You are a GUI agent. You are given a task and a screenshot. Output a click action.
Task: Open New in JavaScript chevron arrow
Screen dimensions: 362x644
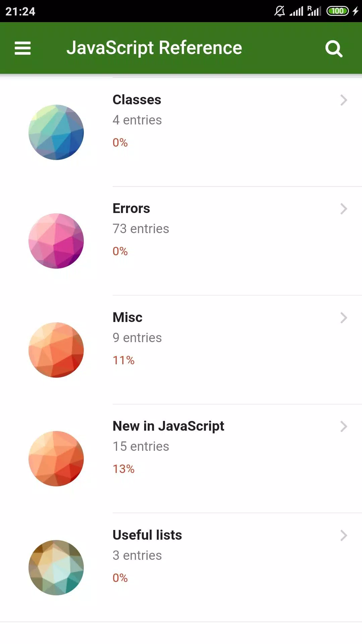[x=344, y=426]
